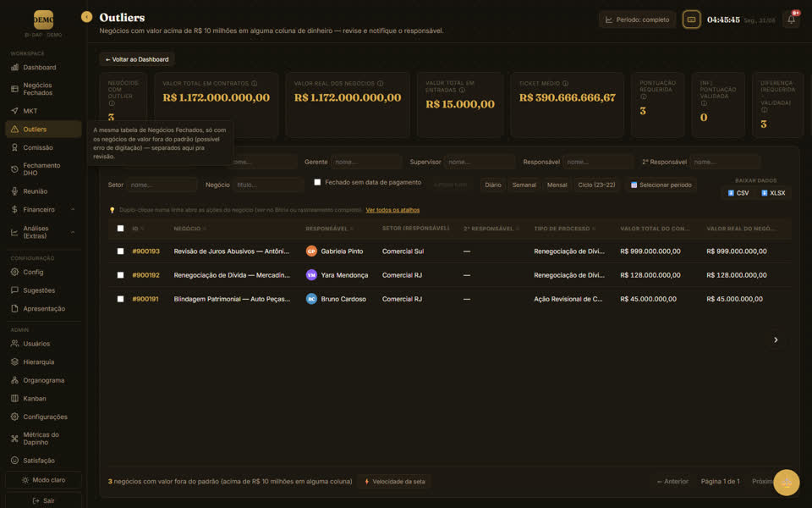Expand the Financeiro submenu
812x508 pixels.
43,209
